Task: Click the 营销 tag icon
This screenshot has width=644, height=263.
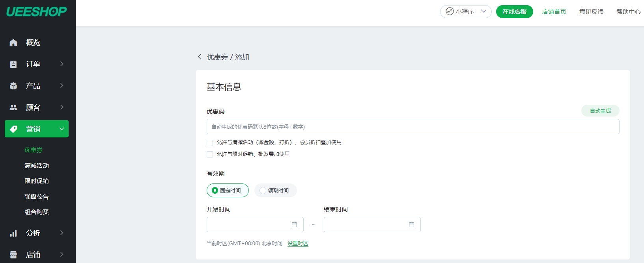Action: point(13,129)
